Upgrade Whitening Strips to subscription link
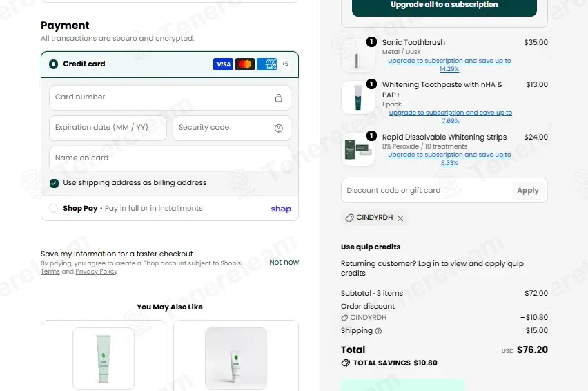Viewport: 588px width, 391px height. (x=449, y=158)
